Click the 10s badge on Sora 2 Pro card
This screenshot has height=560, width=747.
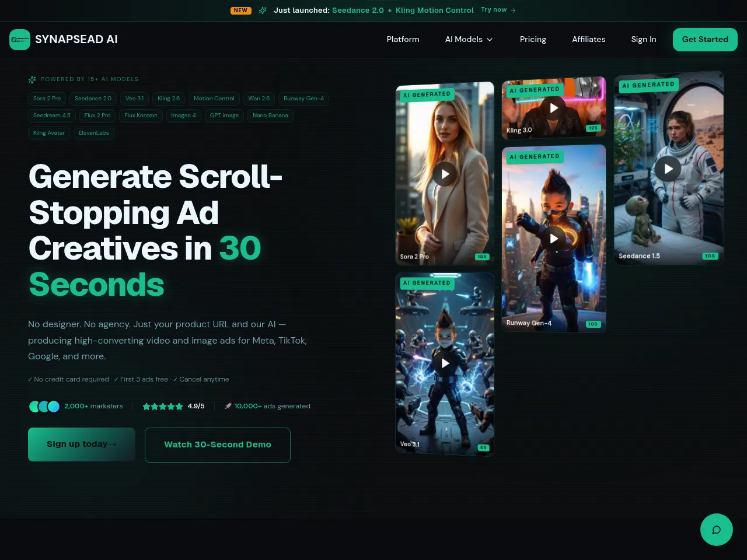[482, 257]
